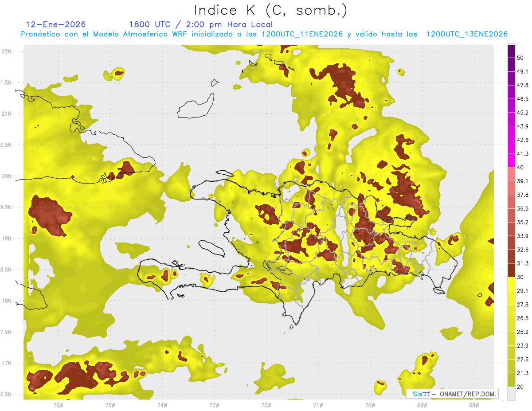Screen dimensions: 532x411
Task: Click the "20N" latitude label
Action: coord(7,176)
